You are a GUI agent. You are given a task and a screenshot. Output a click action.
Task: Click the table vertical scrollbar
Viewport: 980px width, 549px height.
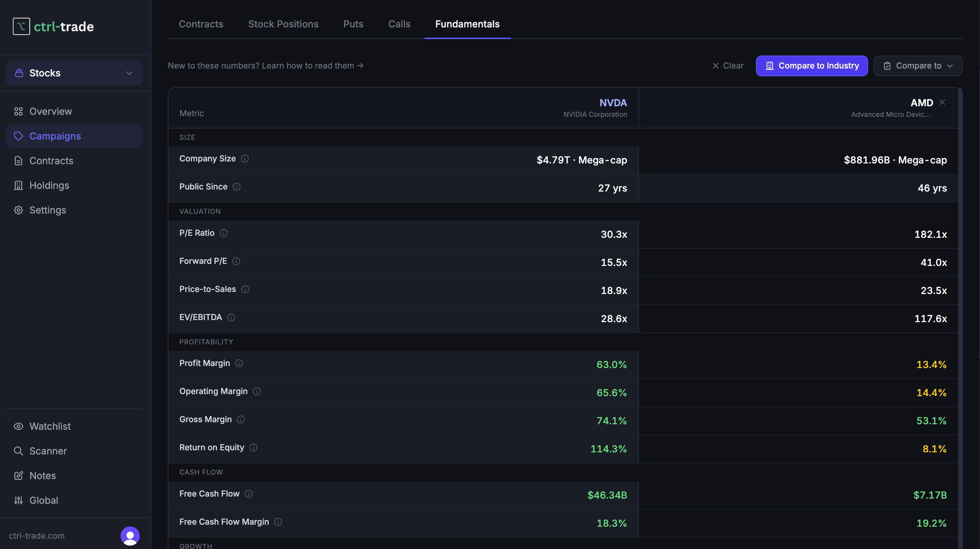pos(960,318)
